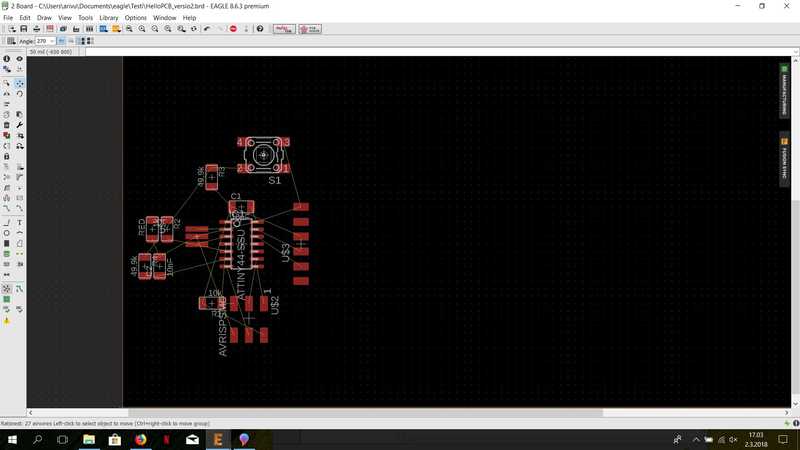Click the Print toolbar icon
This screenshot has width=800, height=450.
coord(36,29)
